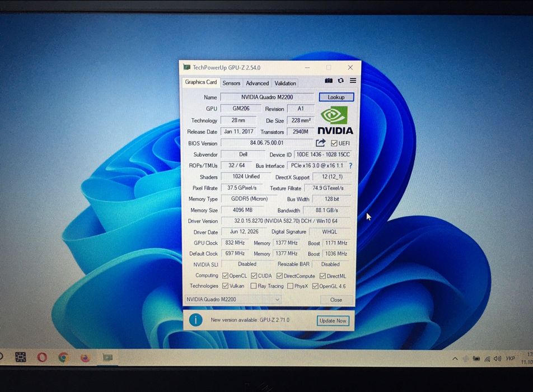The width and height of the screenshot is (533, 392).
Task: Click the Bus Width 128 bit value
Action: pyautogui.click(x=331, y=199)
